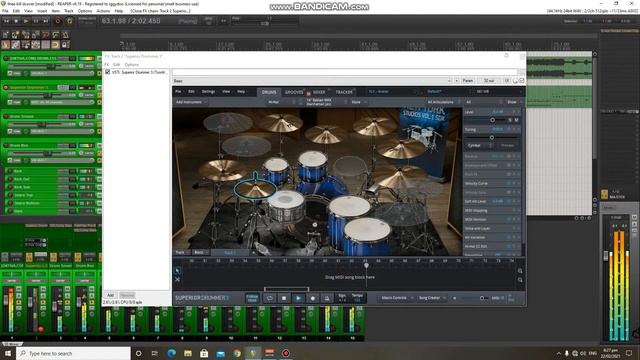Toggle record arm on Superior Drummer track
This screenshot has width=640, height=360.
click(6, 87)
